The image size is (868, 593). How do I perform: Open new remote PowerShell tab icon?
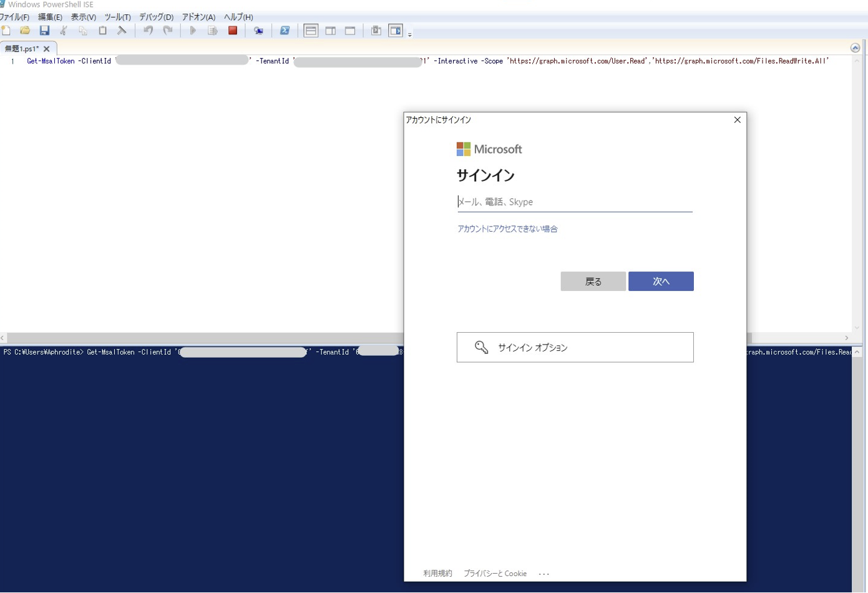258,31
